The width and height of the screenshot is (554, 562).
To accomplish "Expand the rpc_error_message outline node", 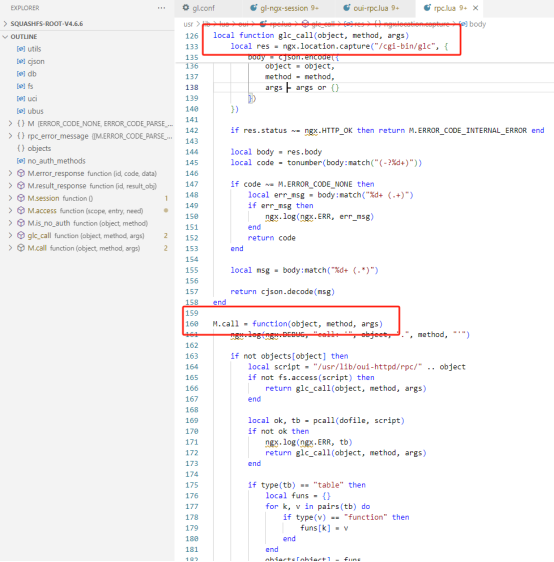I will click(x=10, y=136).
